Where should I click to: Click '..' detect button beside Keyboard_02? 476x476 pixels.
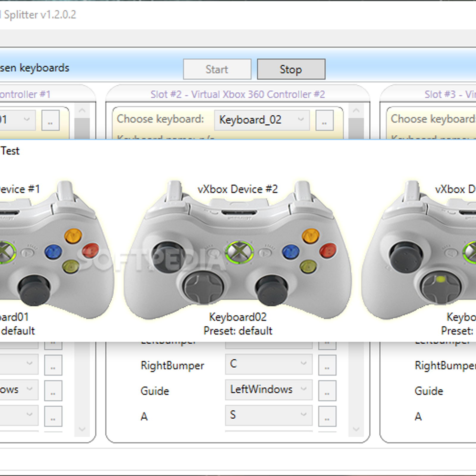point(324,120)
